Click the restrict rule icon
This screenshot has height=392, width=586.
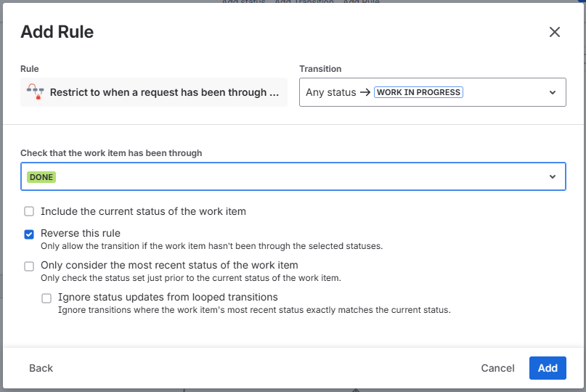(x=34, y=92)
